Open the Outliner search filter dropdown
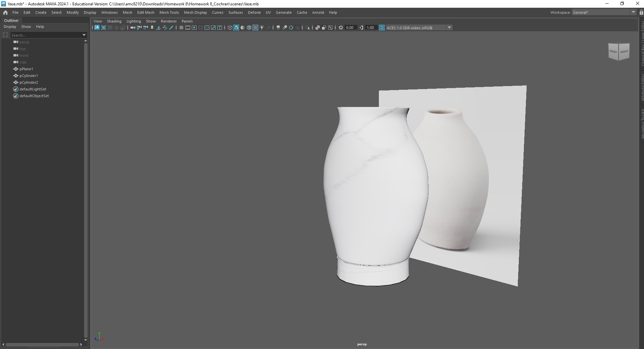Screen dimensions: 644x349 [x=84, y=35]
